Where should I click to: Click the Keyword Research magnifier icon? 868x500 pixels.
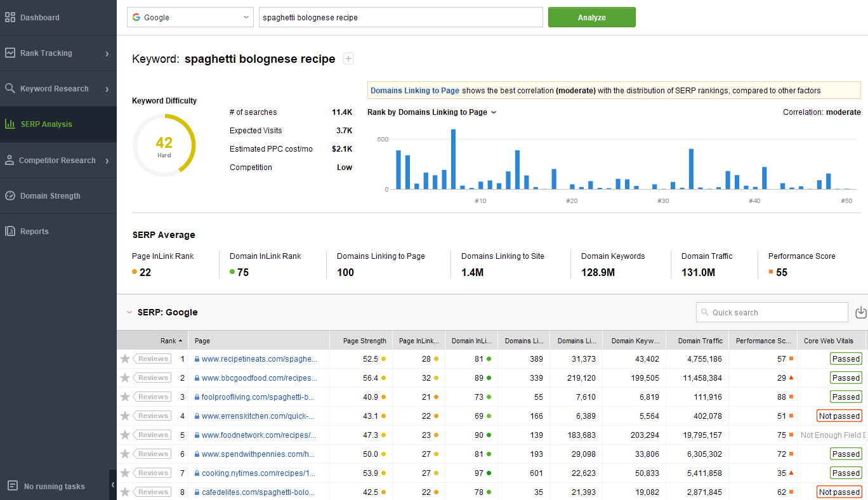pos(10,89)
